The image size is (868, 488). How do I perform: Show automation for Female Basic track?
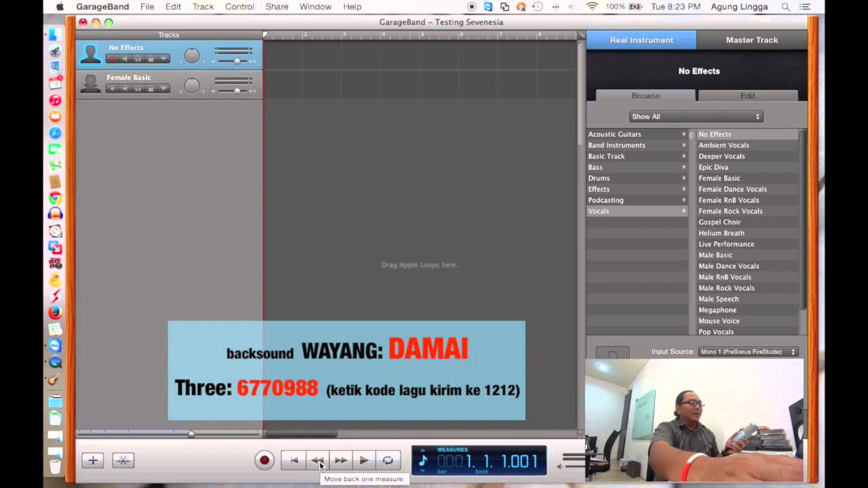point(163,89)
